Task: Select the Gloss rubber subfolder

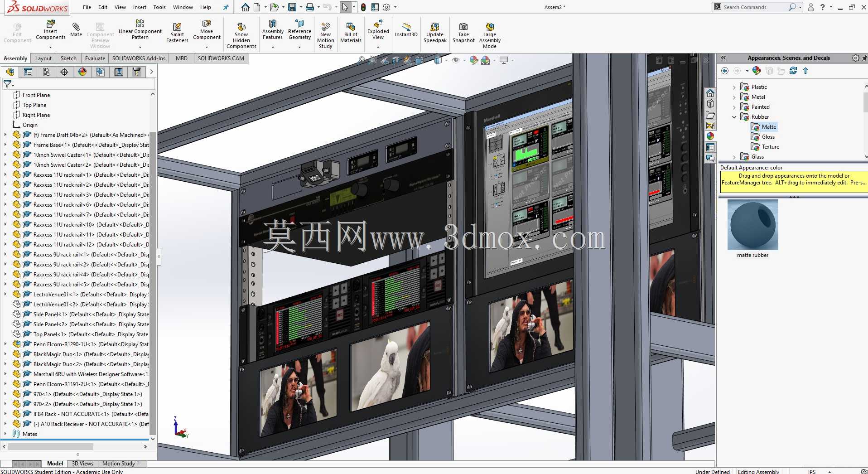Action: point(768,137)
